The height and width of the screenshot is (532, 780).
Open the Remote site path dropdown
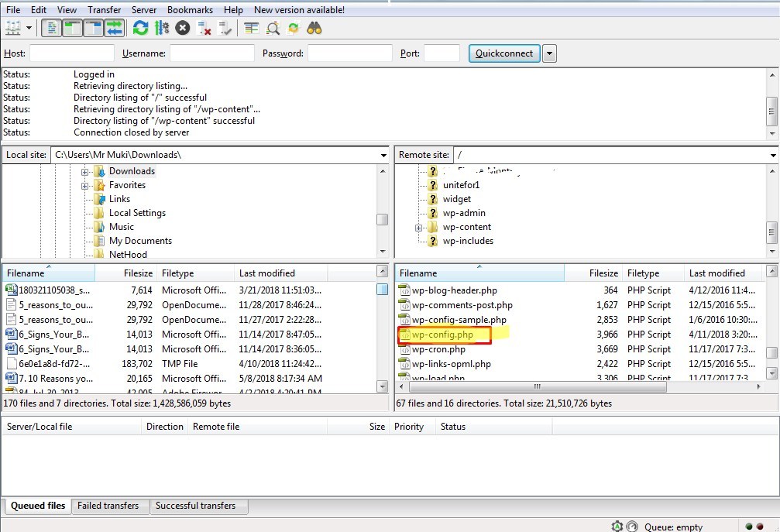[773, 155]
